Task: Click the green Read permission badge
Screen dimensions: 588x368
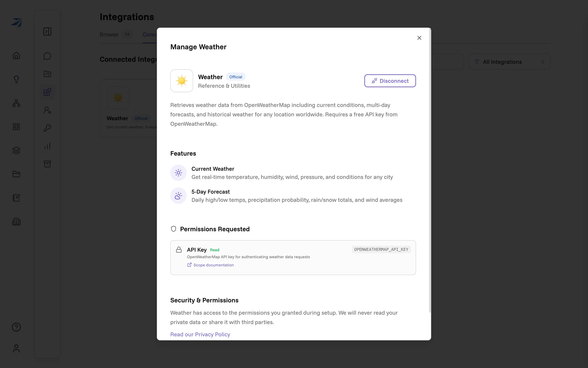Action: [x=215, y=250]
